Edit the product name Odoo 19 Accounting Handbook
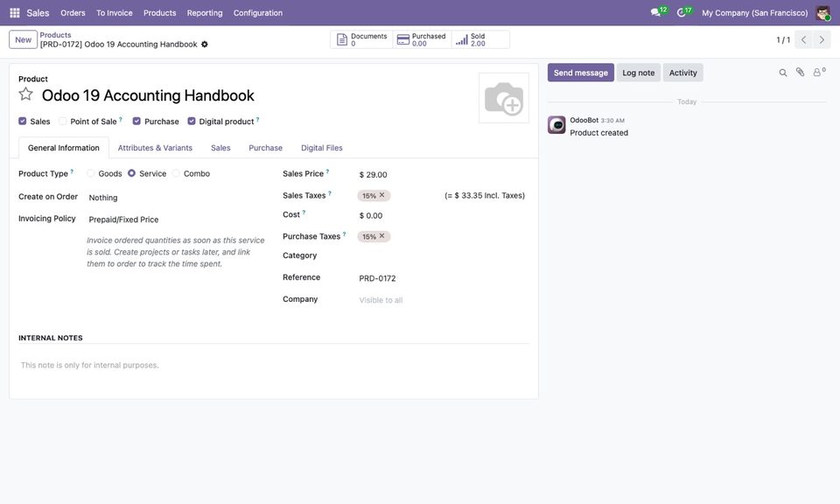This screenshot has height=504, width=840. point(148,95)
